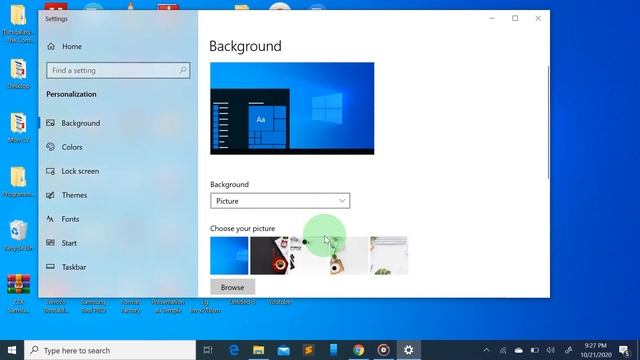Screen dimensions: 640x360
Task: Open Home via its house icon
Action: (x=51, y=47)
